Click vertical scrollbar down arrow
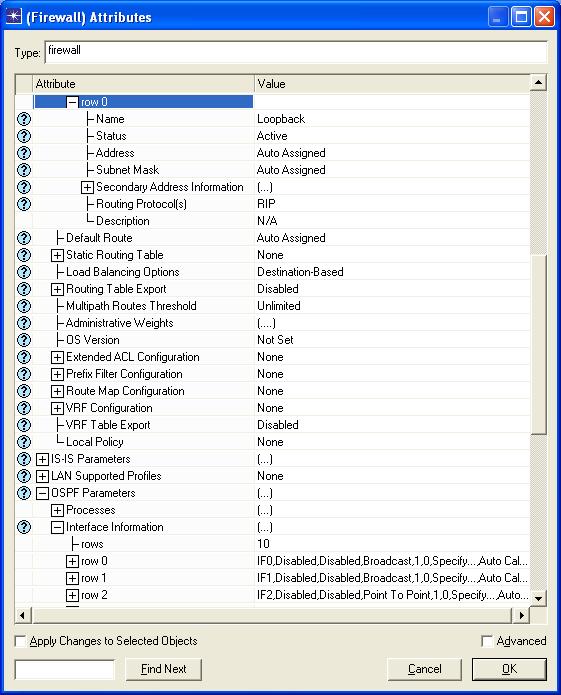Screen dimensions: 561x695 pos(538,598)
